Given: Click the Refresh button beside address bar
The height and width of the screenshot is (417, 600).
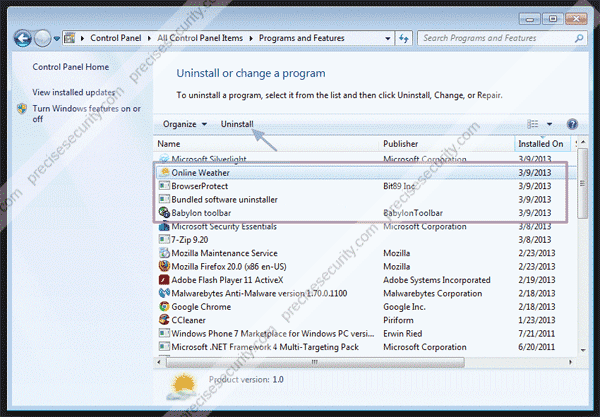Looking at the screenshot, I should [404, 38].
